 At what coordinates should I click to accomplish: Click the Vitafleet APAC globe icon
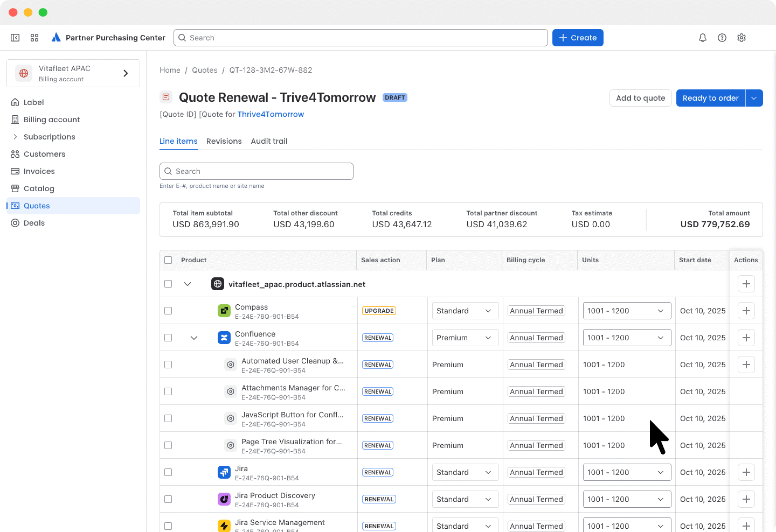[x=24, y=73]
